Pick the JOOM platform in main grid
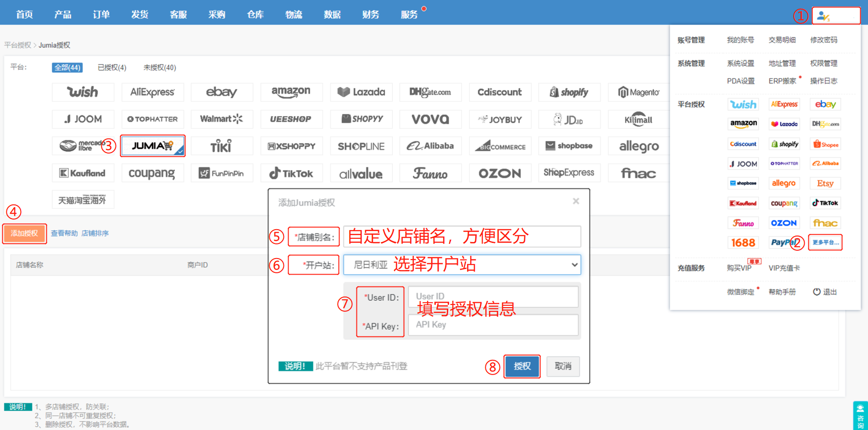The height and width of the screenshot is (430, 868). [x=83, y=119]
